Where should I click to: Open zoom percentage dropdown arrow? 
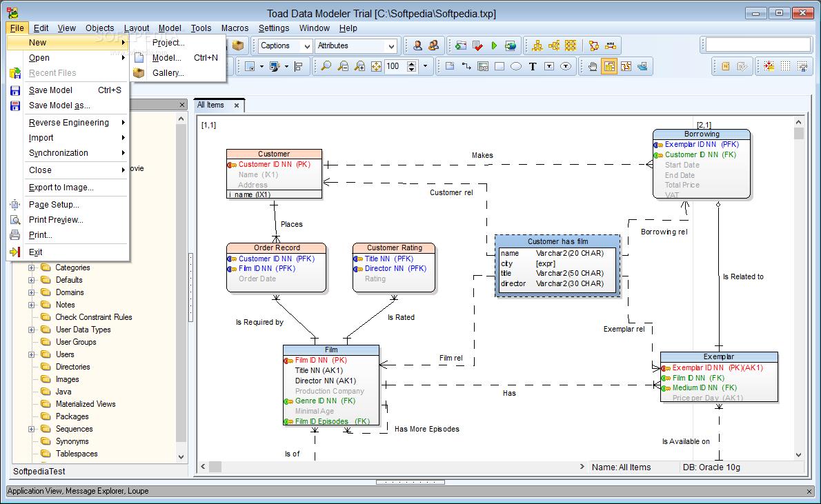tap(425, 66)
